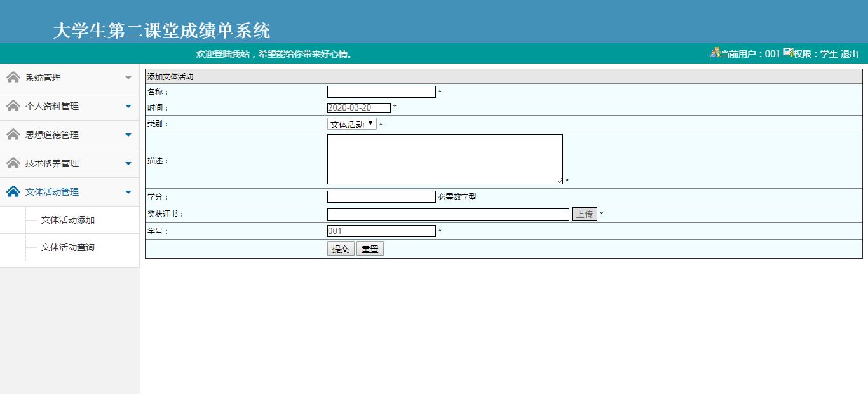
Task: Open the 思想道德管理 menu
Action: (69, 135)
